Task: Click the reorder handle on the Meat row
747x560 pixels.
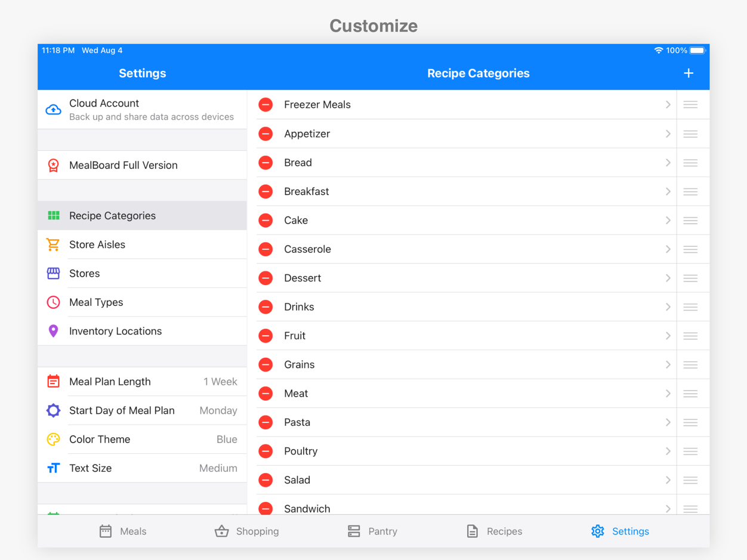Action: 691,394
